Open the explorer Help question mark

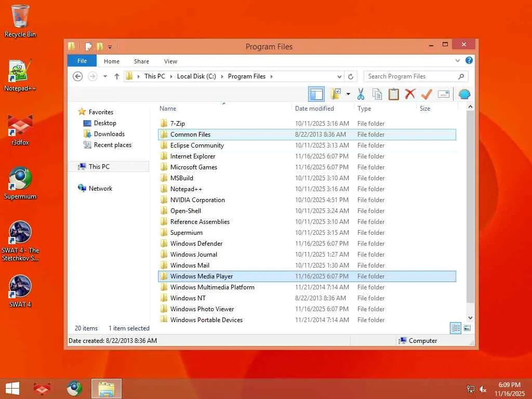tap(469, 61)
